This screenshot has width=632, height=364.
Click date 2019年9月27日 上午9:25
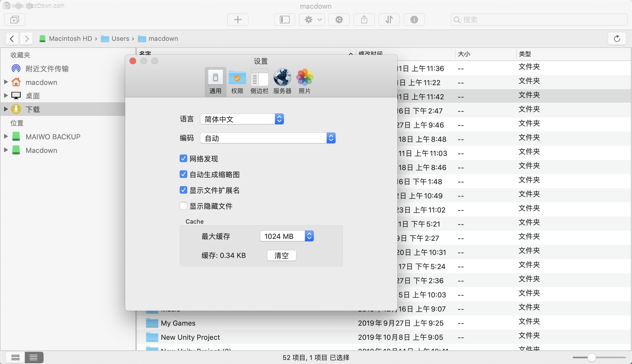pos(401,323)
